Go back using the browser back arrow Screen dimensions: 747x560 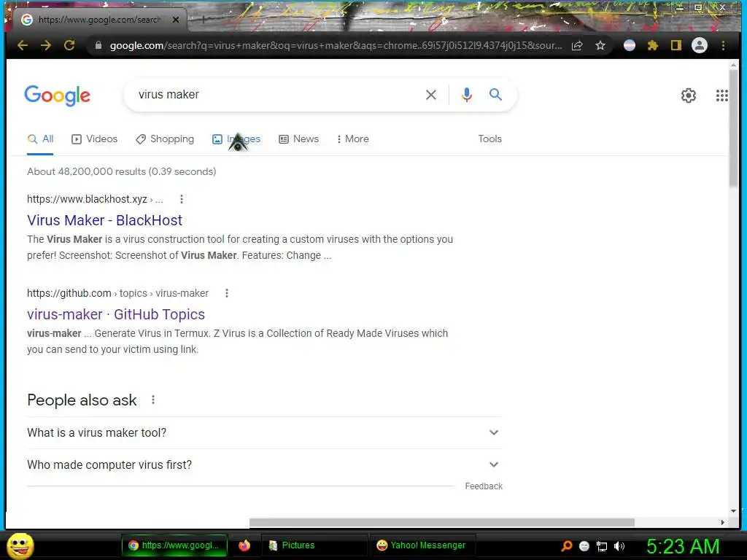click(23, 45)
